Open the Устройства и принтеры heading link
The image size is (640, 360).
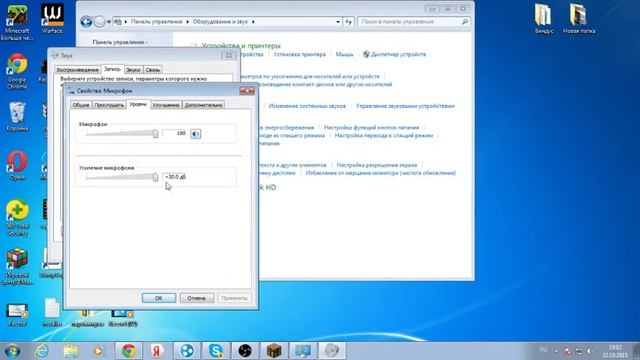241,46
